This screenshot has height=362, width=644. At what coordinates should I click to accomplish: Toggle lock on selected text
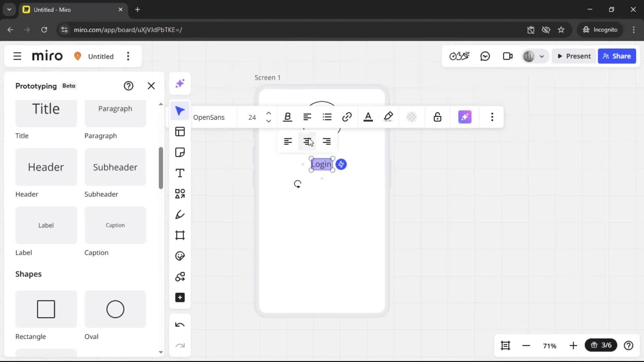pos(437,117)
